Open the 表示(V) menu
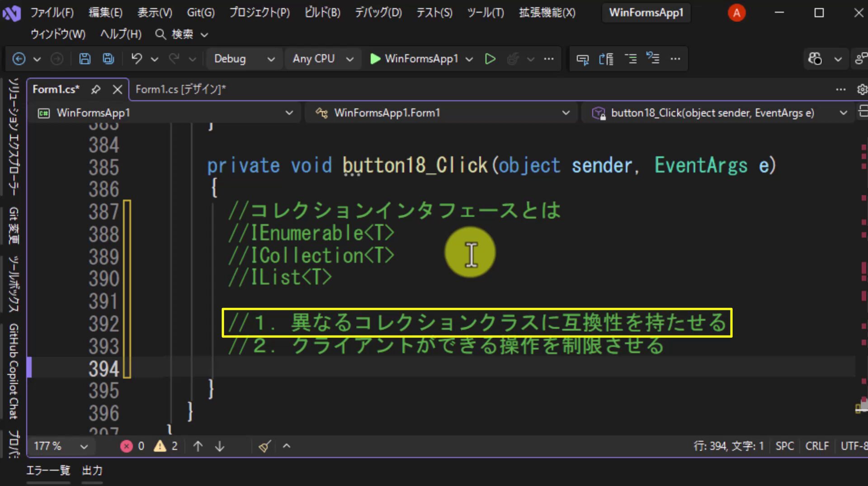 [x=155, y=13]
